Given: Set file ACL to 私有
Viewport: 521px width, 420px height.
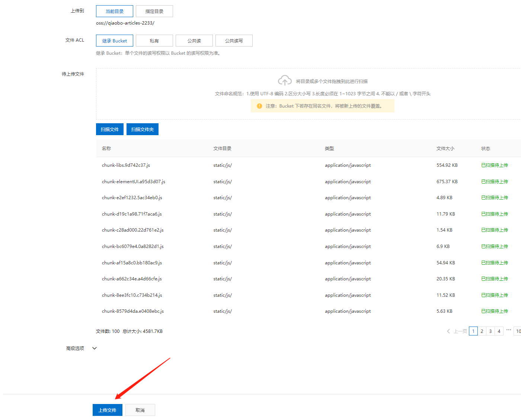Looking at the screenshot, I should pyautogui.click(x=154, y=41).
